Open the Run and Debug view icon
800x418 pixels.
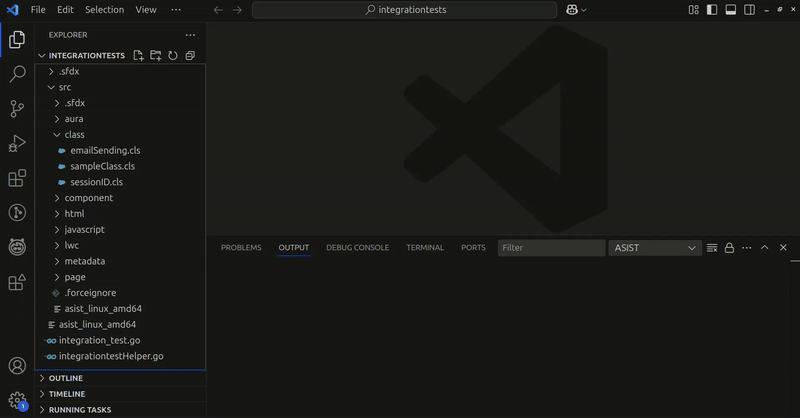[x=17, y=143]
